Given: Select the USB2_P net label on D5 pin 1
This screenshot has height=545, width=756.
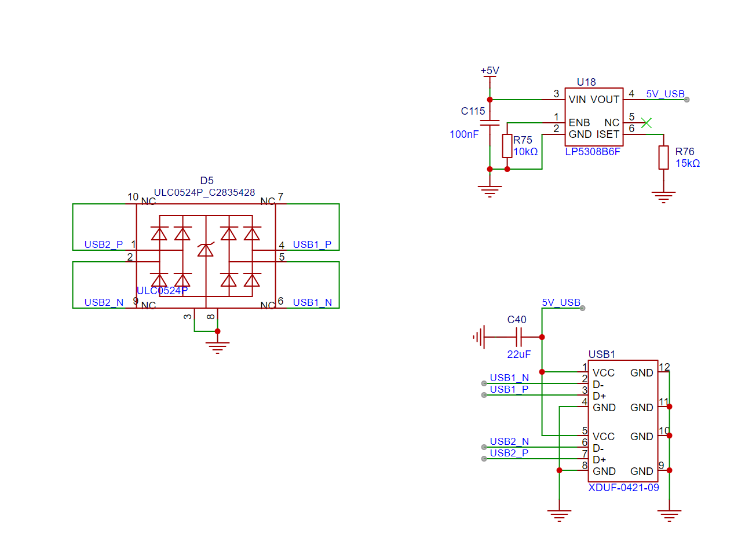Looking at the screenshot, I should (104, 244).
